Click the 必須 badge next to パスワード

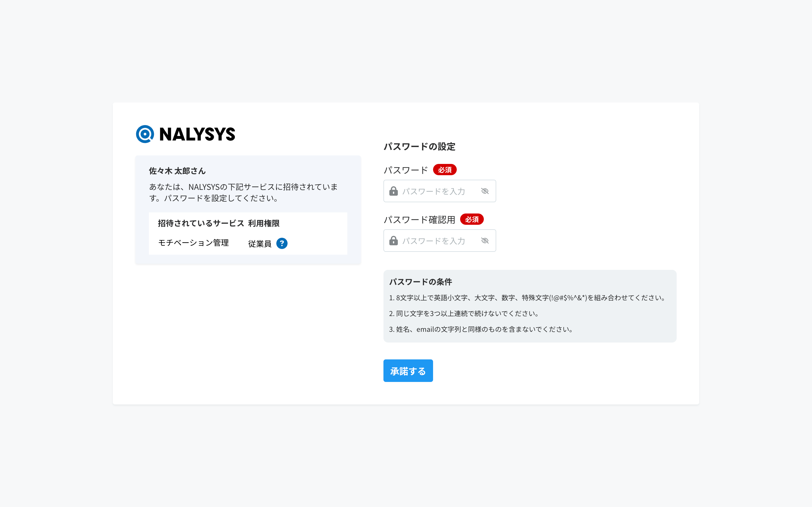coord(444,170)
